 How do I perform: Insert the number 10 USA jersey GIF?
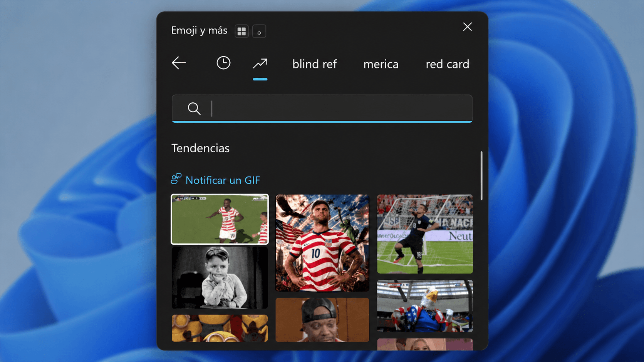pos(322,243)
